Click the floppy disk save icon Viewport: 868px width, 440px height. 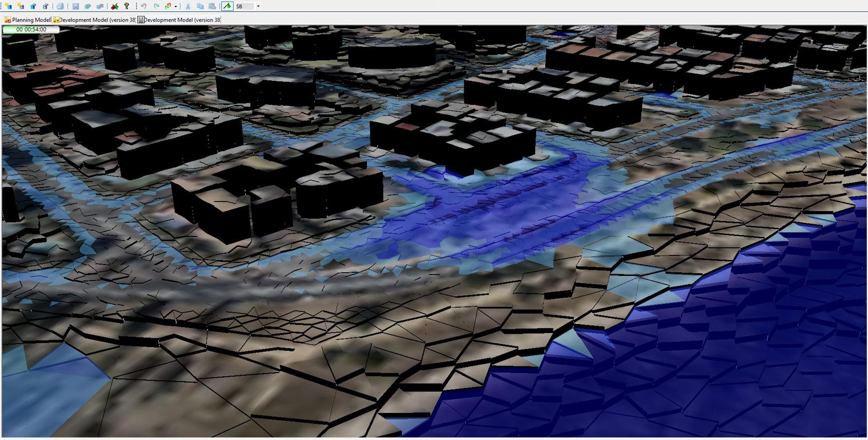tap(75, 6)
